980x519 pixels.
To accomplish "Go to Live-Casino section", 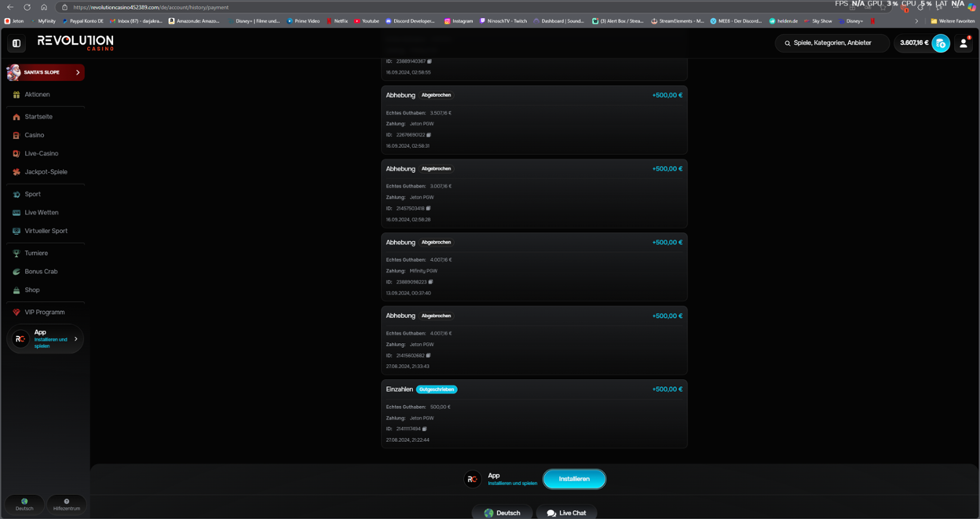I will click(41, 154).
